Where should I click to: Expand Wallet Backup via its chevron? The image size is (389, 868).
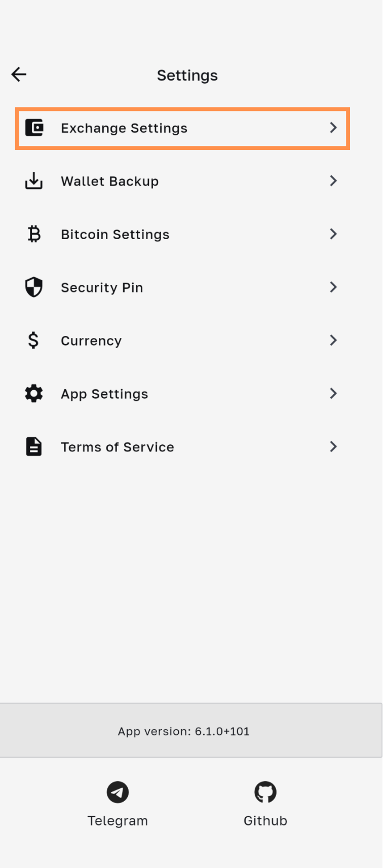coord(333,181)
